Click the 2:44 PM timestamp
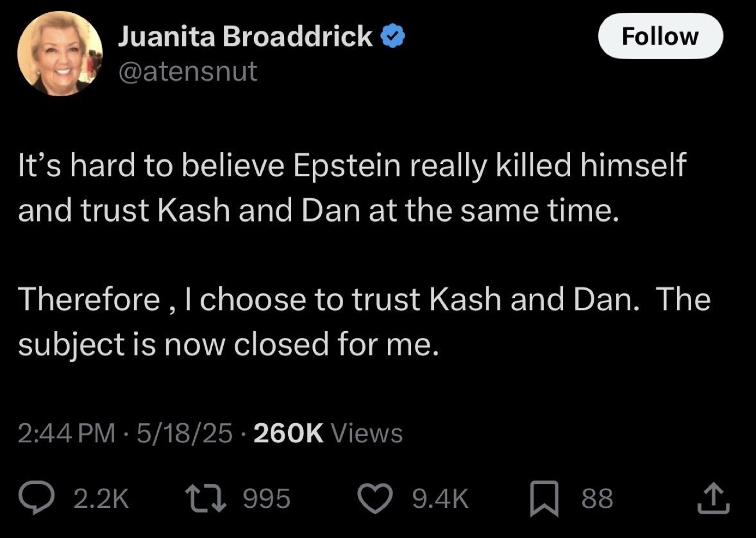This screenshot has height=538, width=756. [x=67, y=433]
